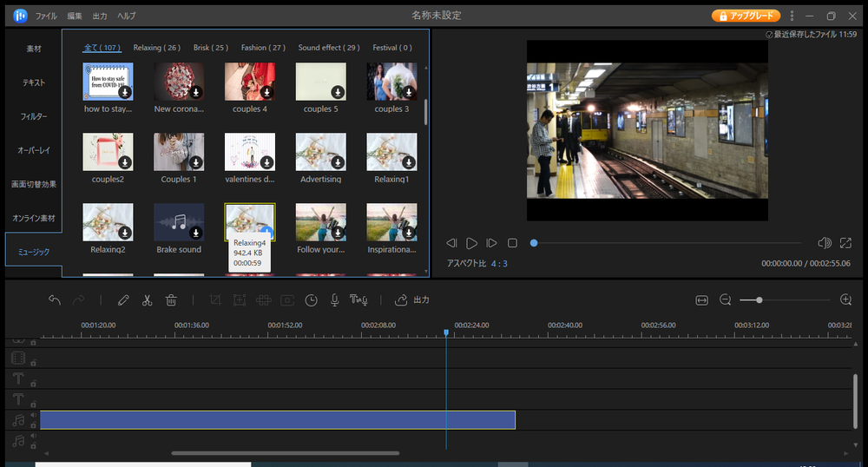Screen dimensions: 868x467
Task: Open the three-dot more options menu
Action: coord(792,16)
